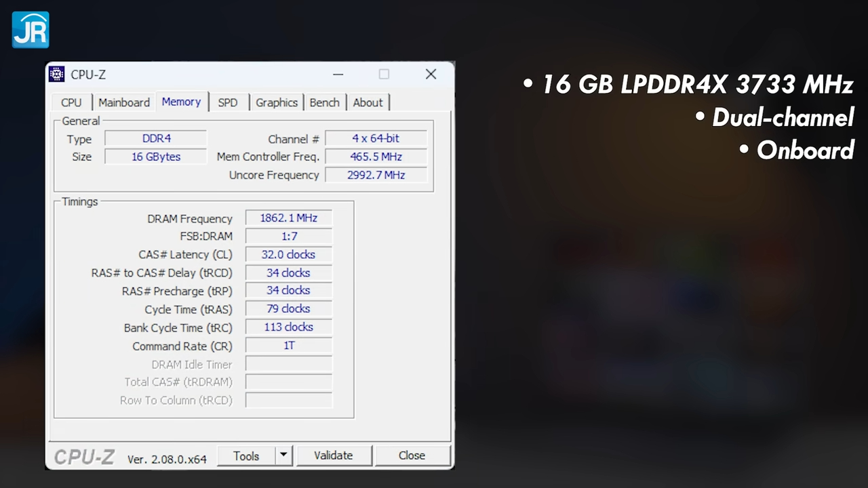Switch to the Mainboard tab

point(123,102)
